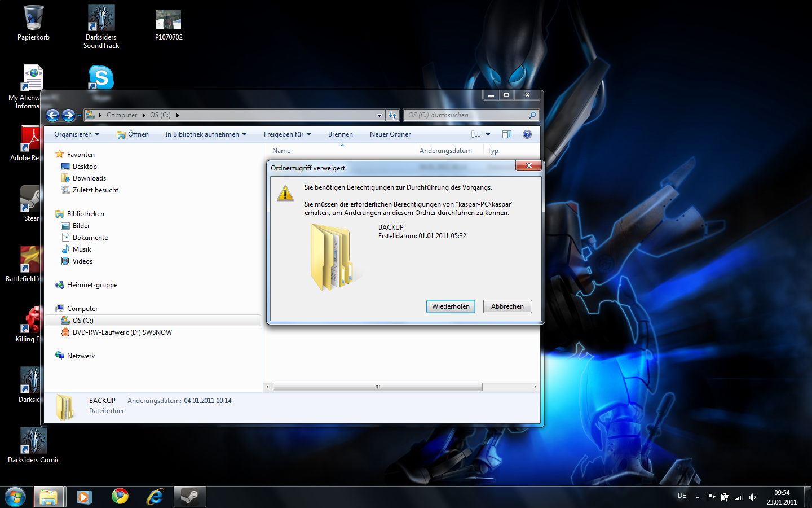Click the Back navigation arrow
This screenshot has width=812, height=508.
tap(52, 115)
